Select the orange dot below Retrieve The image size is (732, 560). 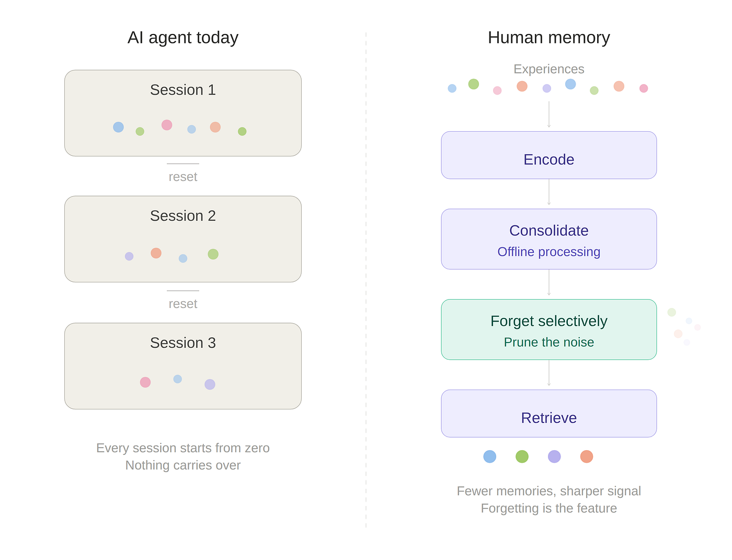tap(587, 456)
